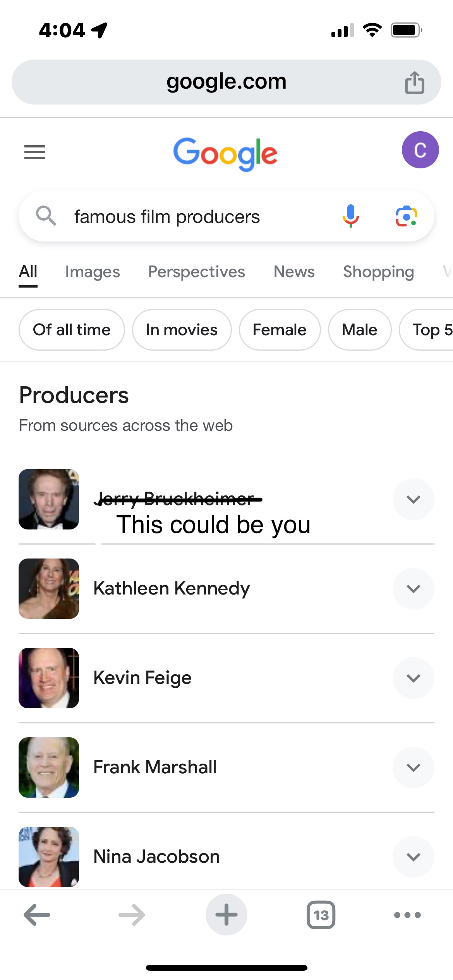Tap the share icon in address bar
Viewport: 453px width, 980px height.
(414, 82)
